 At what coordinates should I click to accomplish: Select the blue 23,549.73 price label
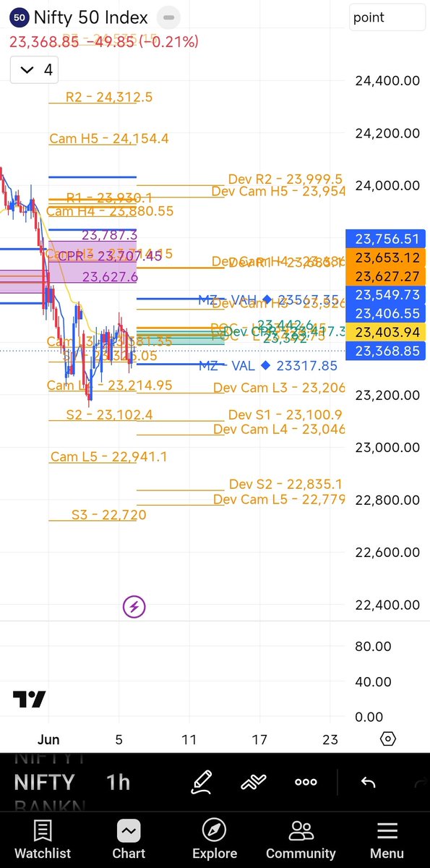pyautogui.click(x=386, y=294)
